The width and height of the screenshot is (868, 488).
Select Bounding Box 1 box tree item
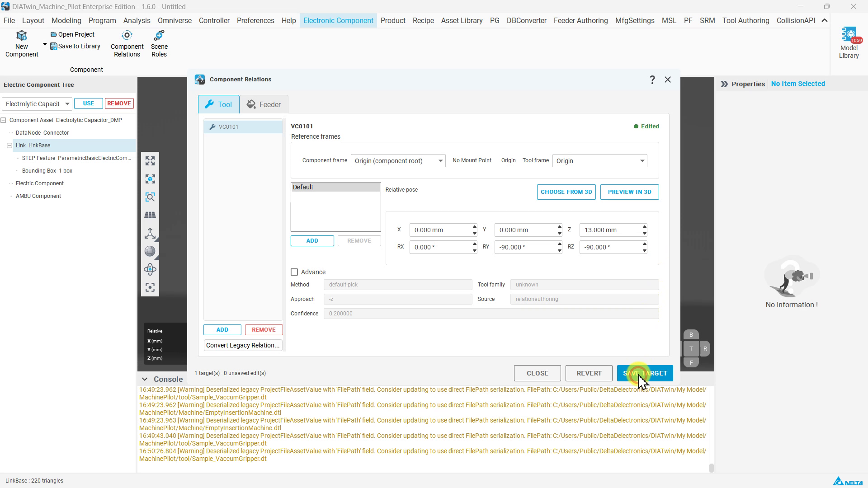pyautogui.click(x=47, y=171)
